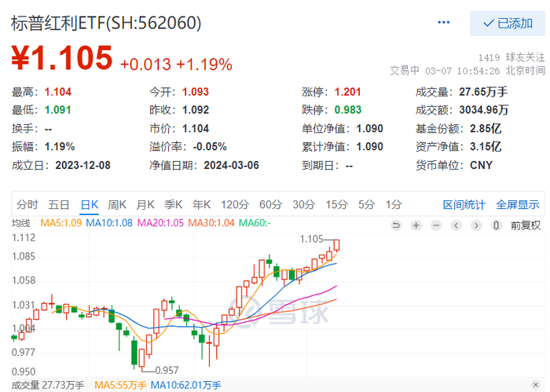Select the 年K chart tab
This screenshot has height=392, width=550.
coord(201,204)
